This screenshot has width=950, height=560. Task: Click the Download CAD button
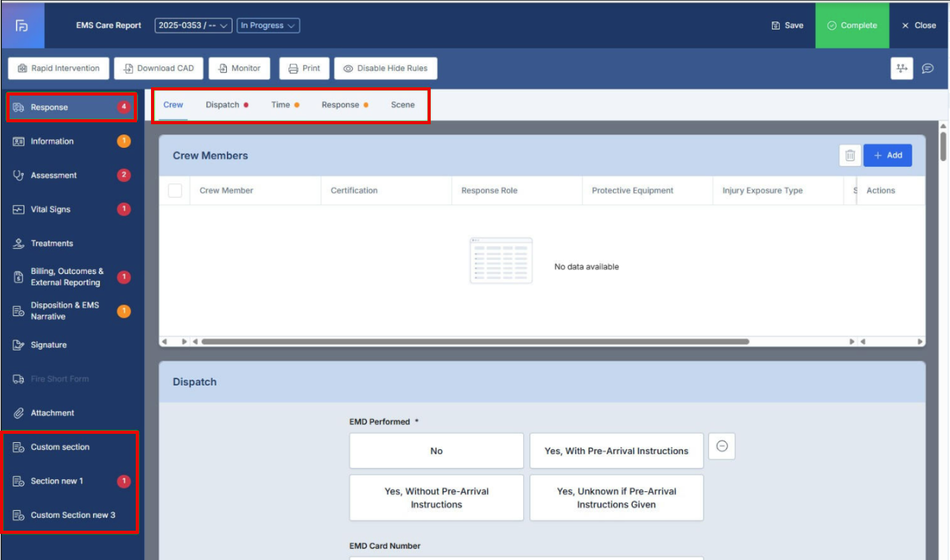point(159,68)
